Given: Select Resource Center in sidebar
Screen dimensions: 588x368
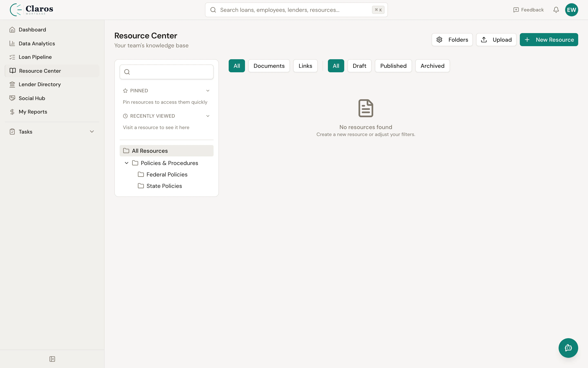Looking at the screenshot, I should pos(52,71).
